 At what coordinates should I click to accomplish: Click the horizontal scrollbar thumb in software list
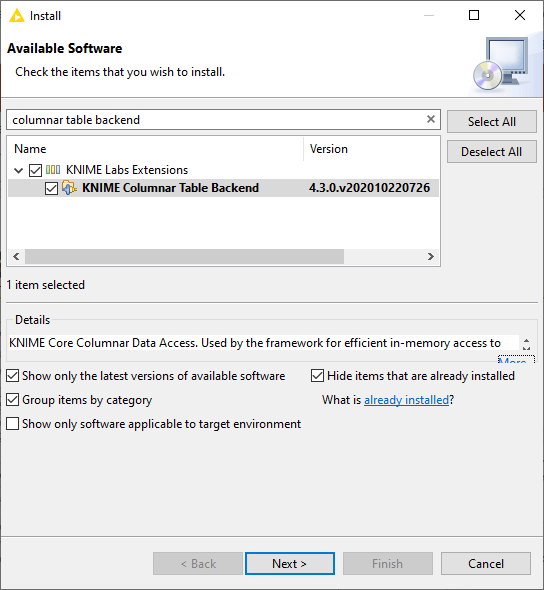coord(184,257)
